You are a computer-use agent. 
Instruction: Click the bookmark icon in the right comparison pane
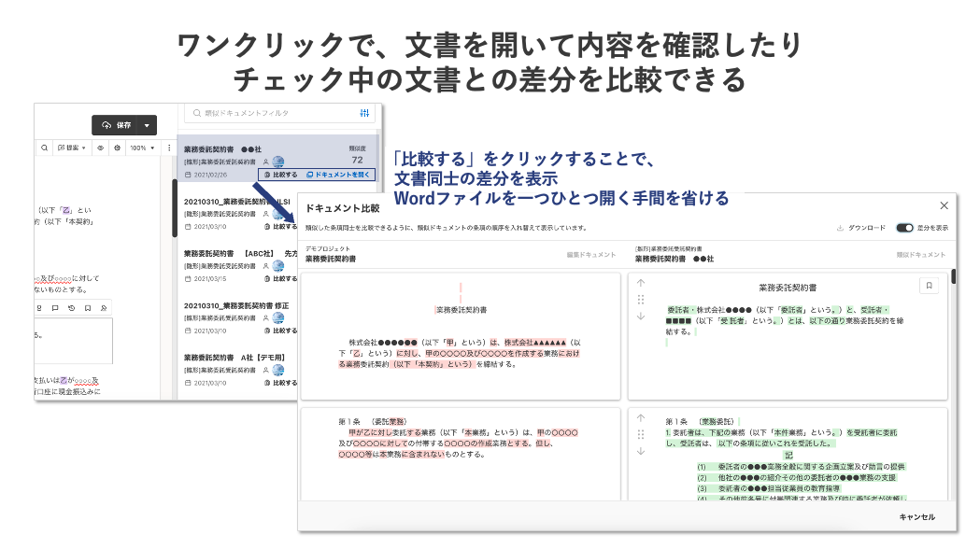pos(929,286)
